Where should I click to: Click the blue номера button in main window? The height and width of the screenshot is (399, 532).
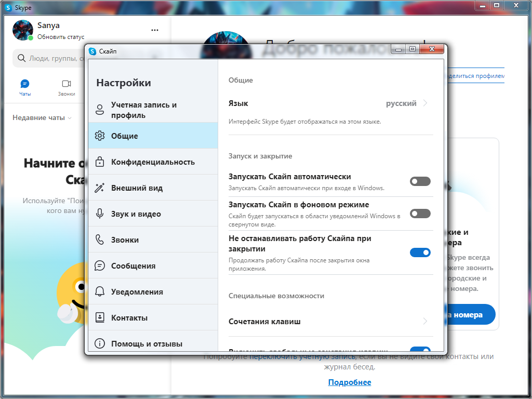coord(471,314)
